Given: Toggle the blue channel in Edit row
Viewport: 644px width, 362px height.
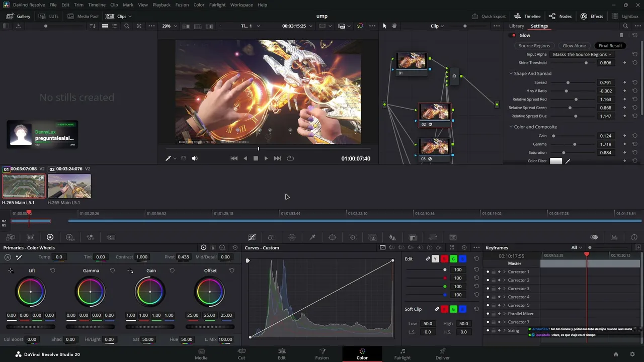Looking at the screenshot, I should coord(462,259).
